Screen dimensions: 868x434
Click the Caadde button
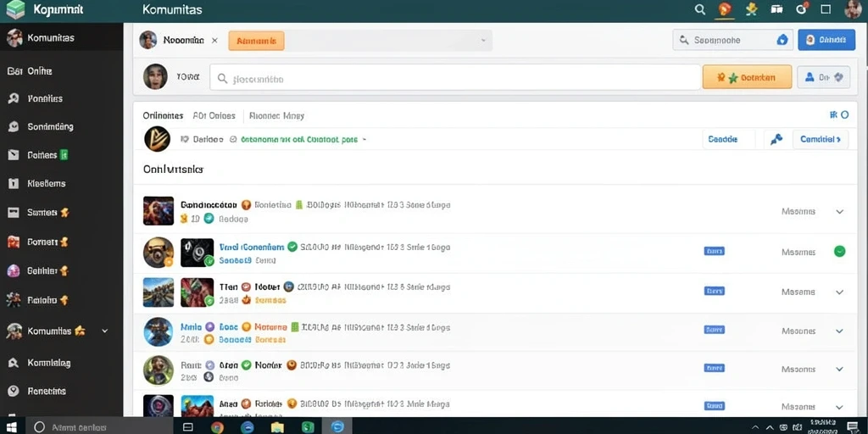(x=728, y=140)
